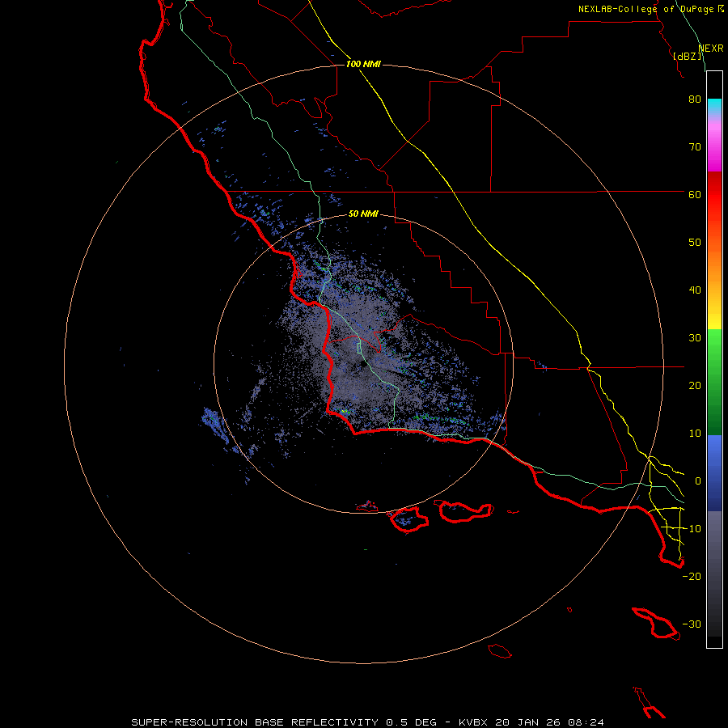Image resolution: width=728 pixels, height=728 pixels.
Task: Select the 60 value on dBZ scale
Action: pos(695,194)
